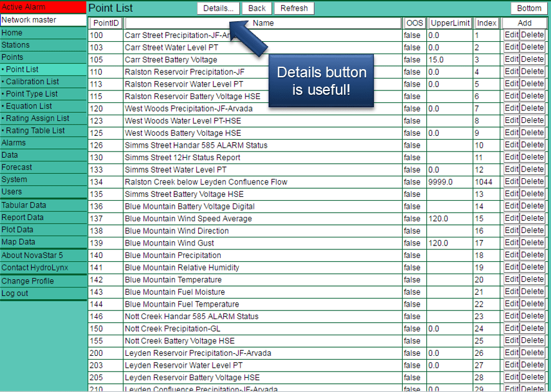
Task: Click the Details... button
Action: point(218,8)
